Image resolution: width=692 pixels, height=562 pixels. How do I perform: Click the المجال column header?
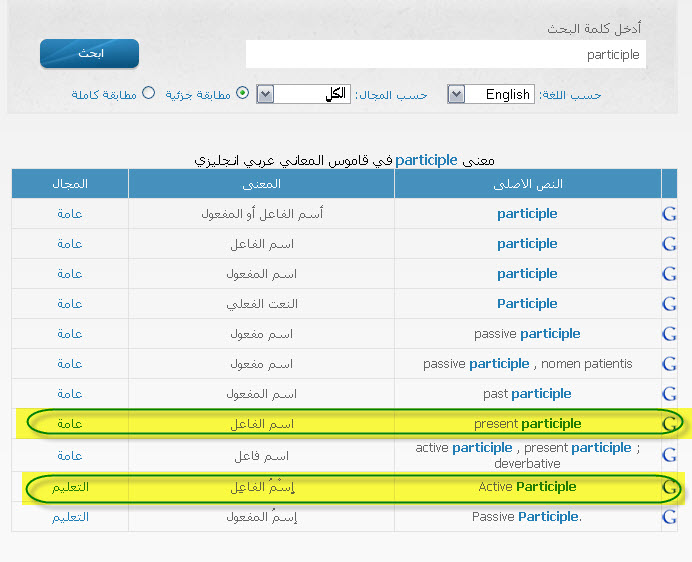pyautogui.click(x=70, y=184)
